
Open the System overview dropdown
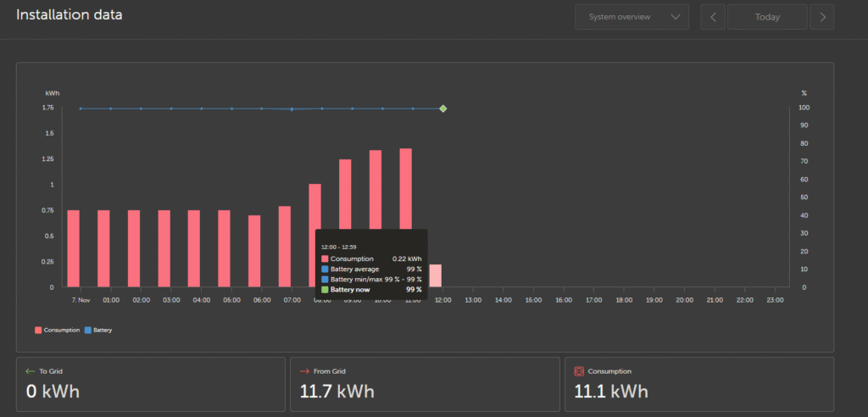[x=632, y=17]
